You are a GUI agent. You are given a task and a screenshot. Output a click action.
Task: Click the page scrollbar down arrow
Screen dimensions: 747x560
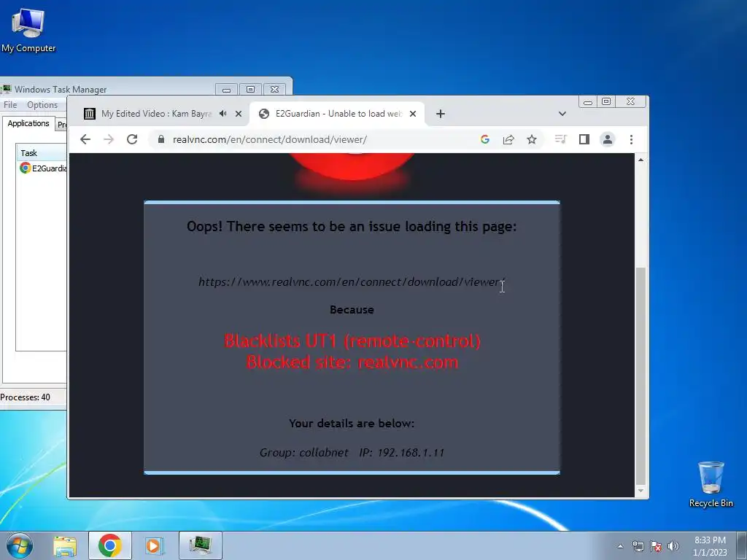[640, 491]
